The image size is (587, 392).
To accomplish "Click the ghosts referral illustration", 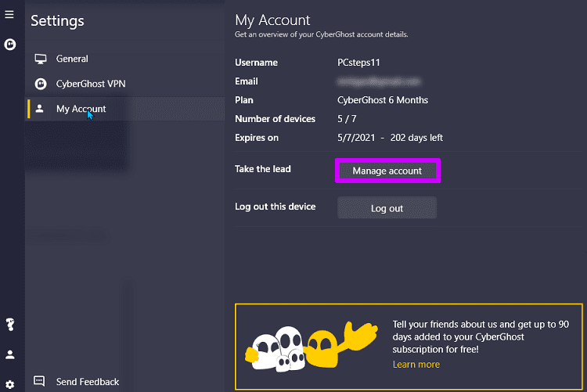I will 311,347.
